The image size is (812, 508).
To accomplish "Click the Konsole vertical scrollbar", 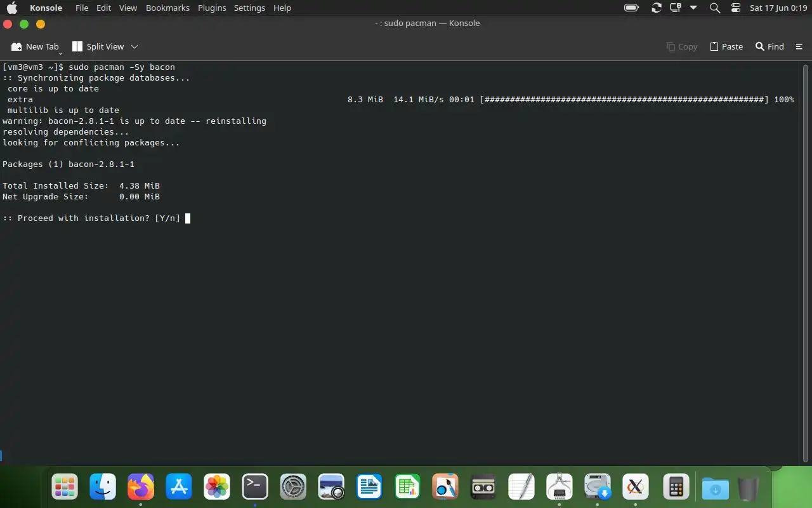I will pos(806,264).
